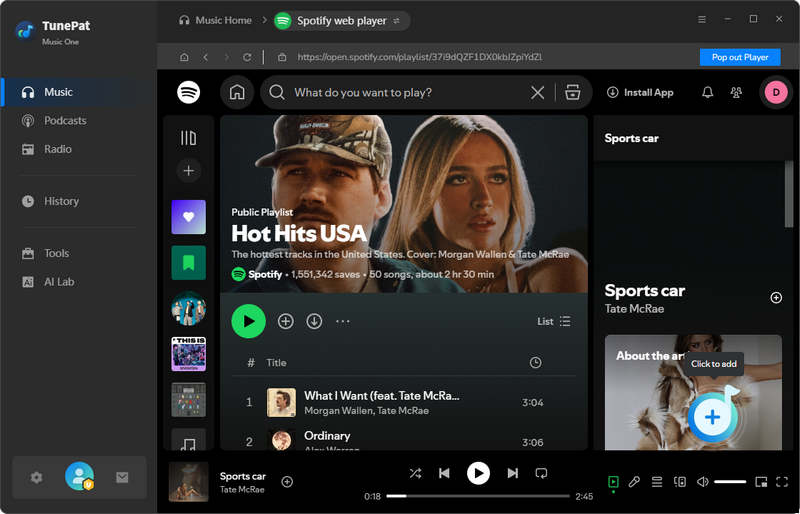Image resolution: width=800 pixels, height=514 pixels.
Task: Toggle repeat mode
Action: [541, 473]
